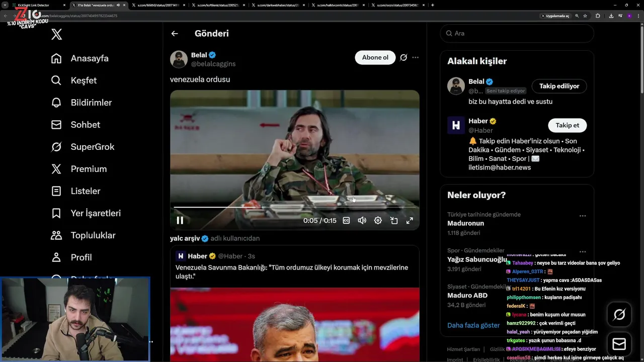Click Takip et button for Haber

567,125
